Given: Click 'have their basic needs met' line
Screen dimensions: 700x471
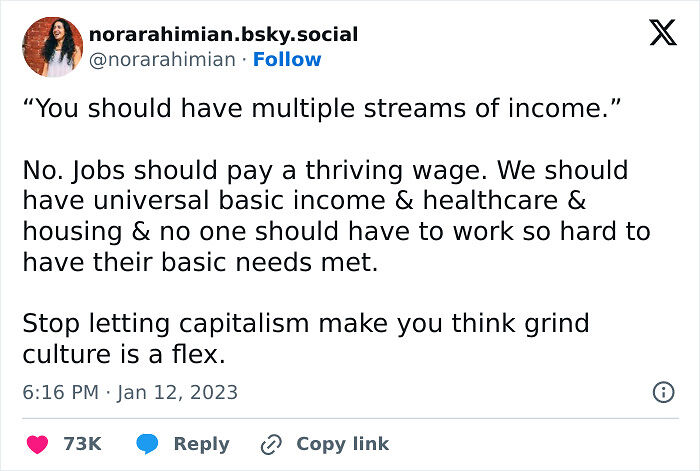Looking at the screenshot, I should 200,262.
